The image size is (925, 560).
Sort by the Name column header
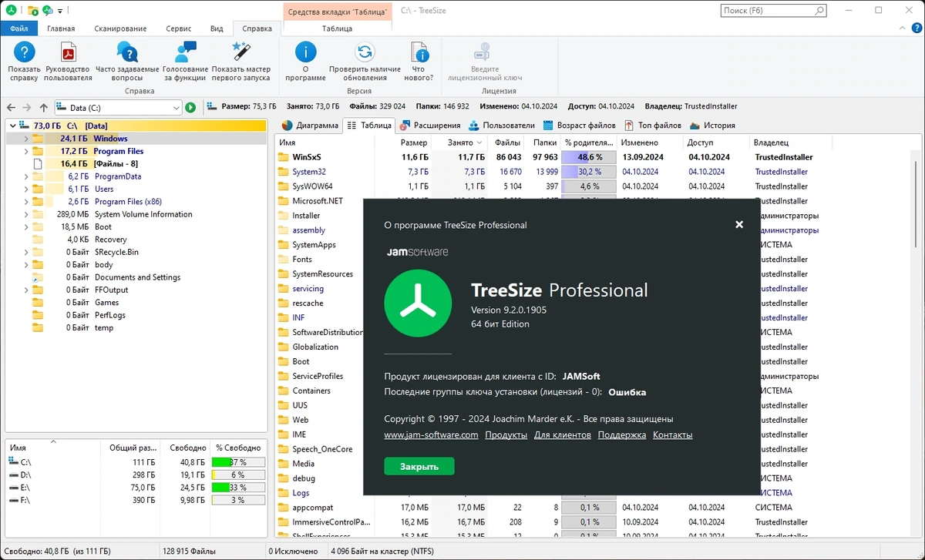pos(325,143)
